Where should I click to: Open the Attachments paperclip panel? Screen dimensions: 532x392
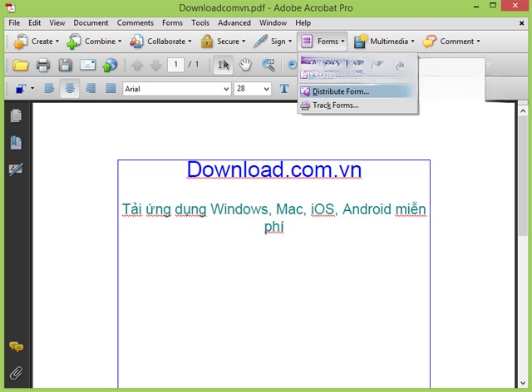(16, 373)
